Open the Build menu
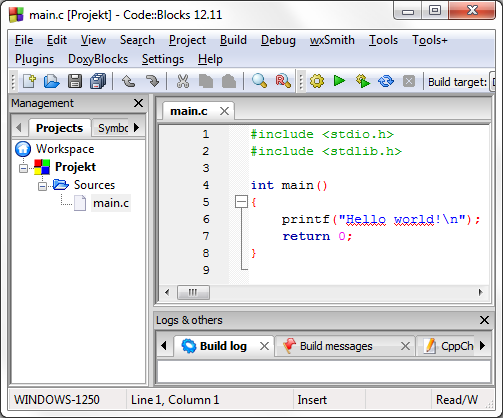 (233, 40)
